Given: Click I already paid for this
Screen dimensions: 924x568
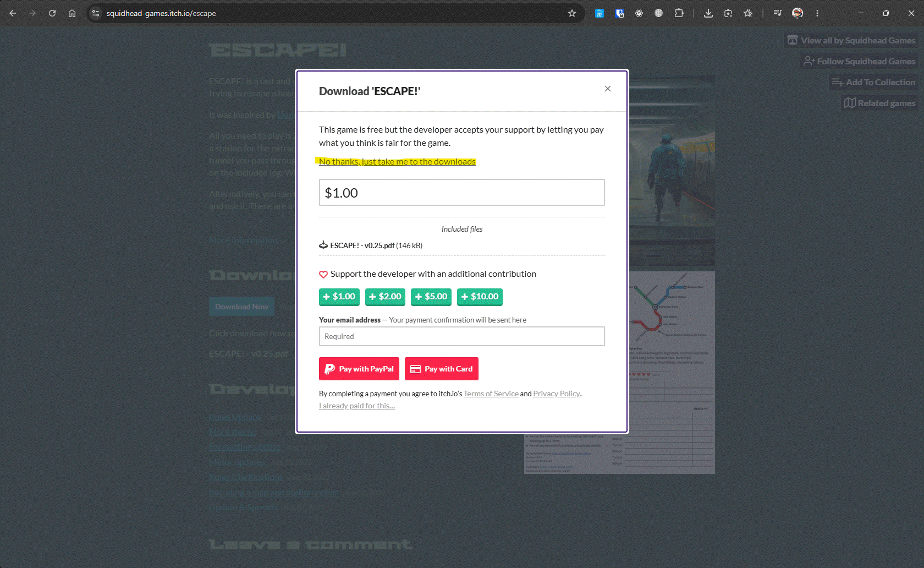Looking at the screenshot, I should coord(357,406).
